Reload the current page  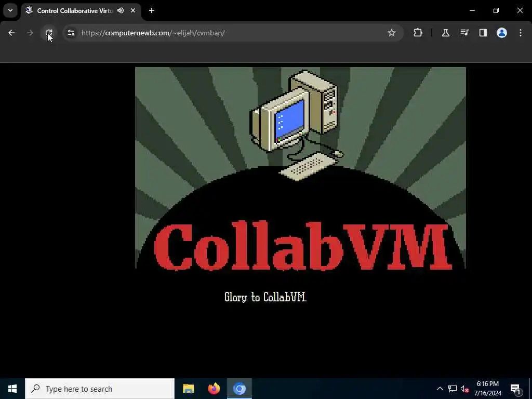pyautogui.click(x=49, y=33)
